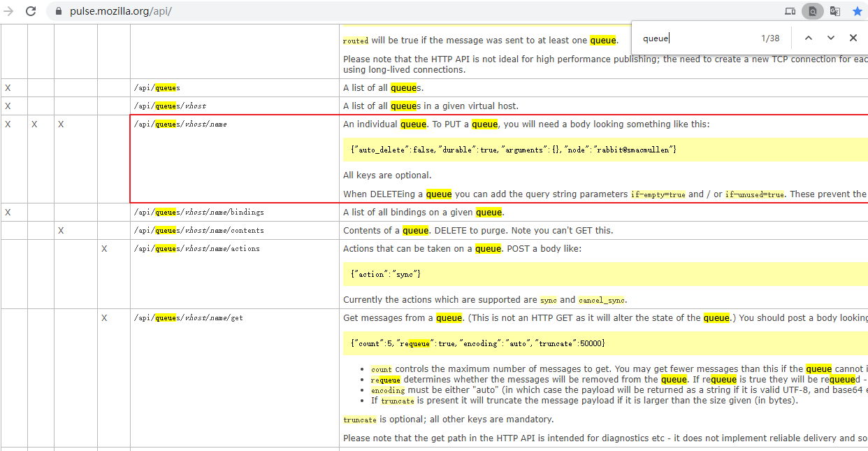Click the X in the '/api/queues' row

tap(8, 88)
